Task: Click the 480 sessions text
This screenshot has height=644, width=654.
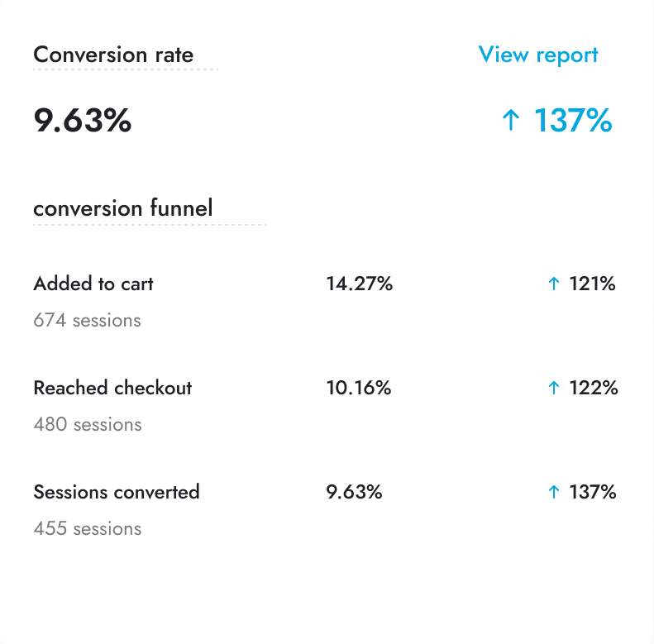Action: tap(88, 425)
